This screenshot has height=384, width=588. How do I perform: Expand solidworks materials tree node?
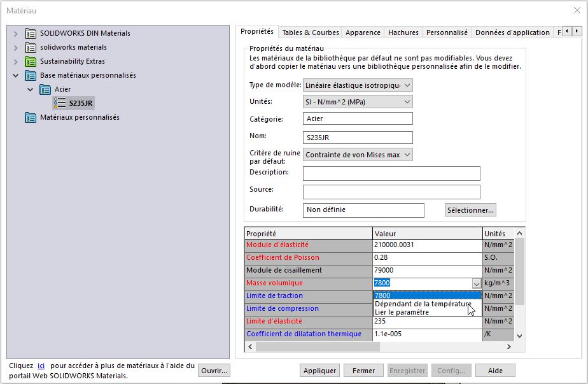15,48
